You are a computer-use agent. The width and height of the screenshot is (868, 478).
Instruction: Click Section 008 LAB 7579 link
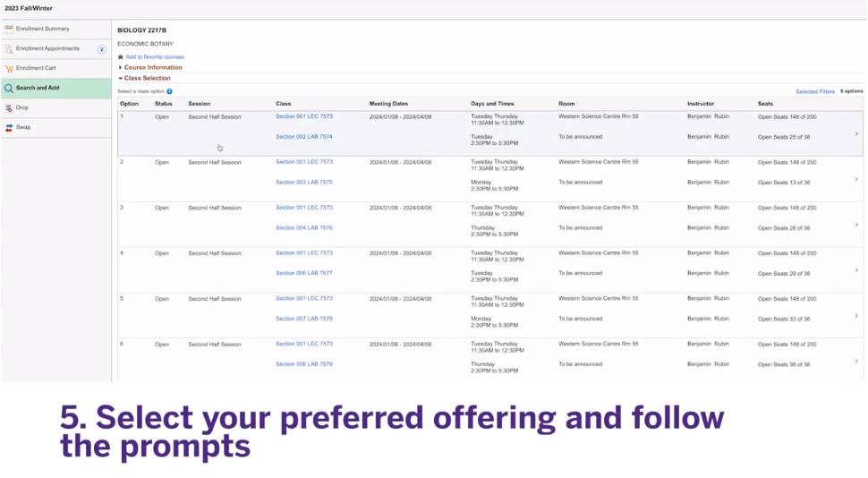coord(304,364)
